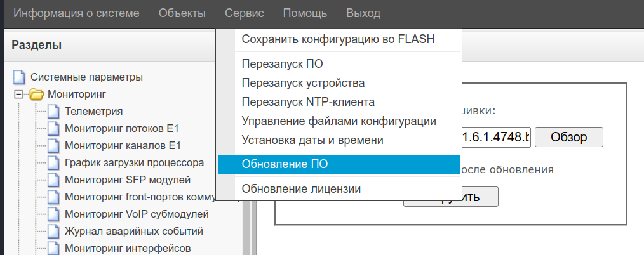Screen dimensions: 644x255
Task: Open the Сервис menu
Action: (x=244, y=13)
